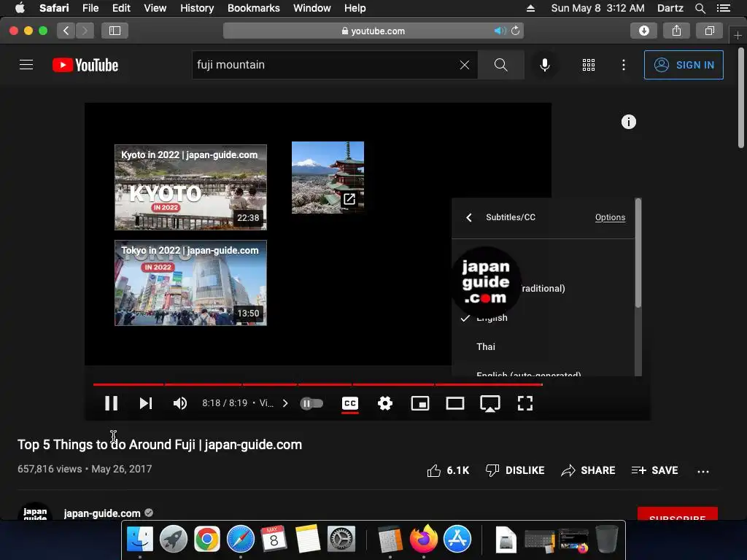The height and width of the screenshot is (560, 747).
Task: Toggle the autoplay switch
Action: pos(311,403)
